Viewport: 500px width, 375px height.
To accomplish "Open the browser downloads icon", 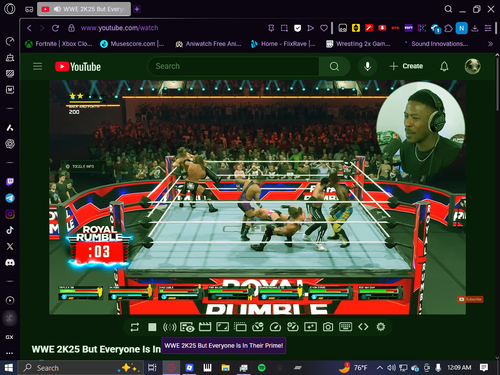I will tap(475, 28).
